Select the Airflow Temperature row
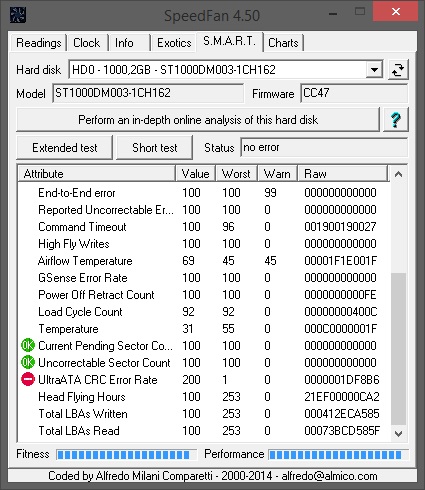The height and width of the screenshot is (490, 425). point(203,261)
